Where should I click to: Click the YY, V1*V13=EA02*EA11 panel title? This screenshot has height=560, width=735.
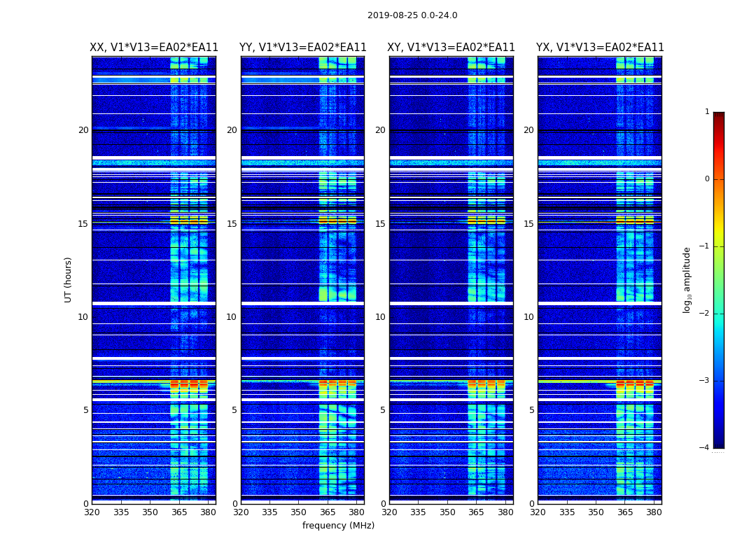[303, 48]
